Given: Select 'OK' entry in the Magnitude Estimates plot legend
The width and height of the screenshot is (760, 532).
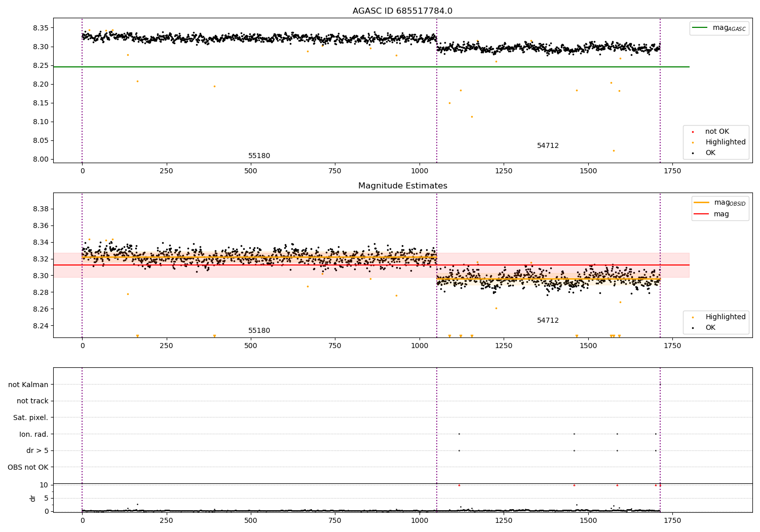Looking at the screenshot, I should tap(710, 328).
